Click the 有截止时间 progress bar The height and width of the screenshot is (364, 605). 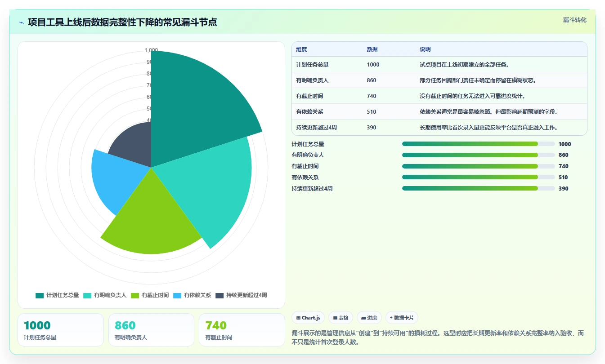pos(478,166)
